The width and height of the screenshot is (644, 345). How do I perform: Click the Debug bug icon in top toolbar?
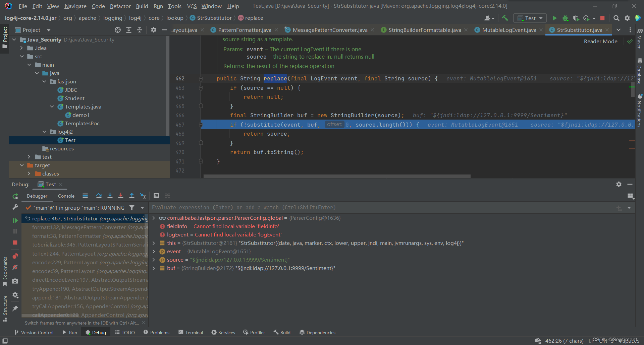pyautogui.click(x=565, y=18)
